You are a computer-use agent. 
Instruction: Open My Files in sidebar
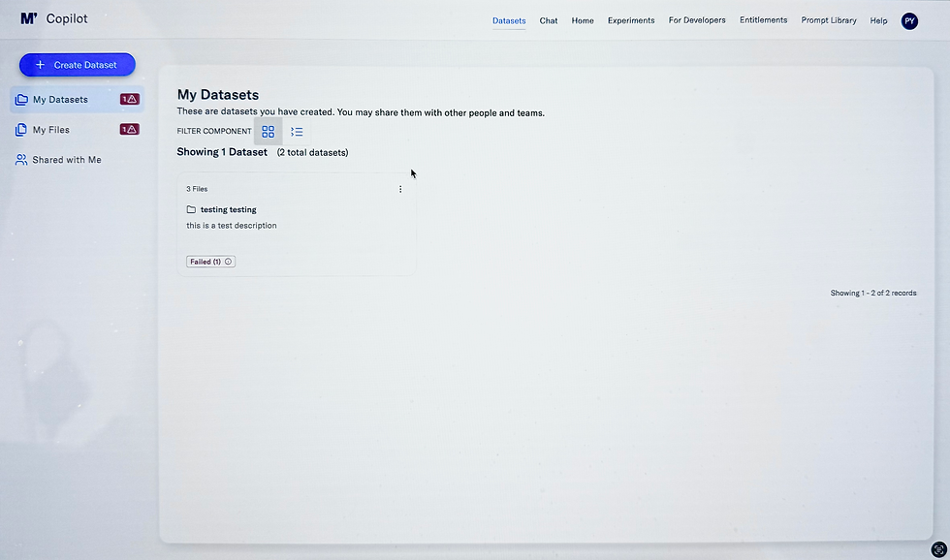[x=77, y=130]
